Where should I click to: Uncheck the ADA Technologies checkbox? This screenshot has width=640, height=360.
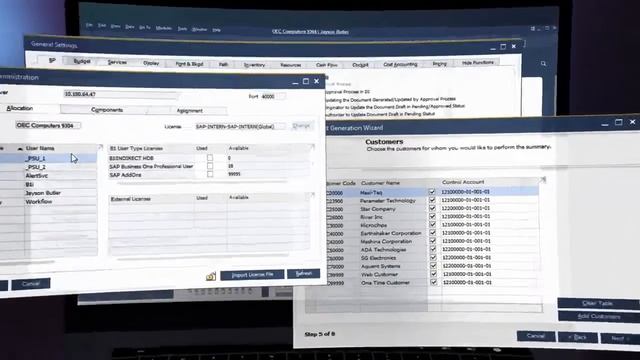(433, 249)
